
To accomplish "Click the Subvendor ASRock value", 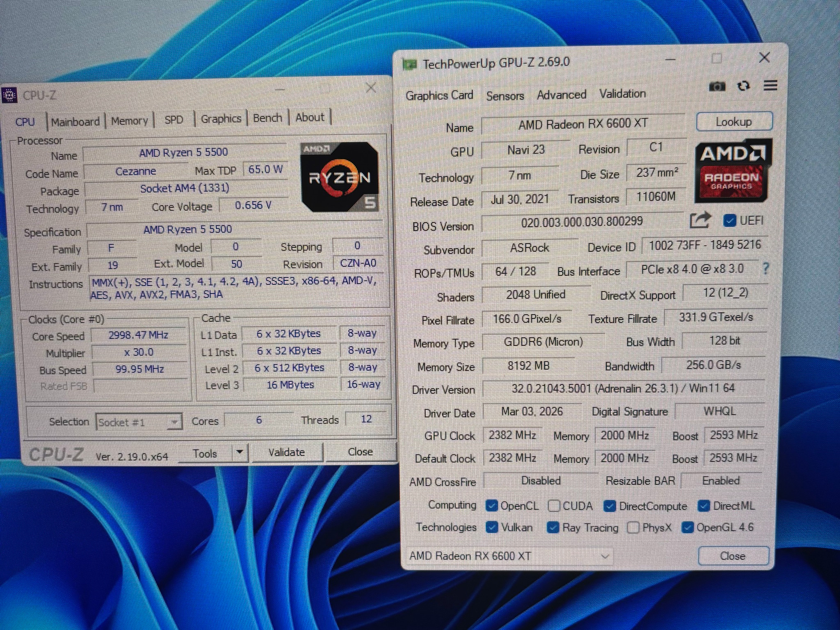I will 530,248.
